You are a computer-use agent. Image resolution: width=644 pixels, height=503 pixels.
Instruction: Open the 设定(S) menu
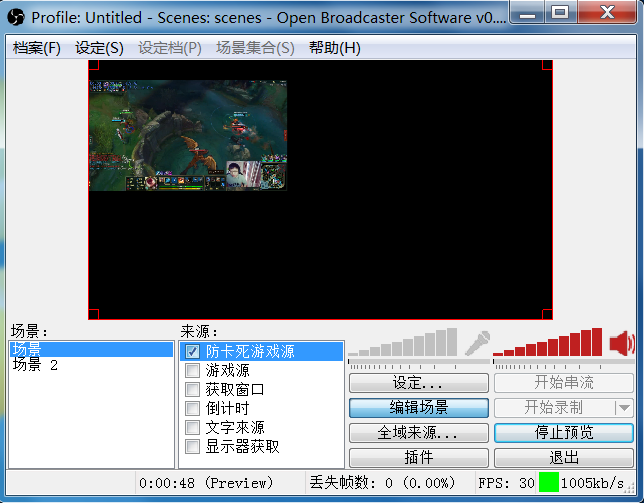click(99, 48)
